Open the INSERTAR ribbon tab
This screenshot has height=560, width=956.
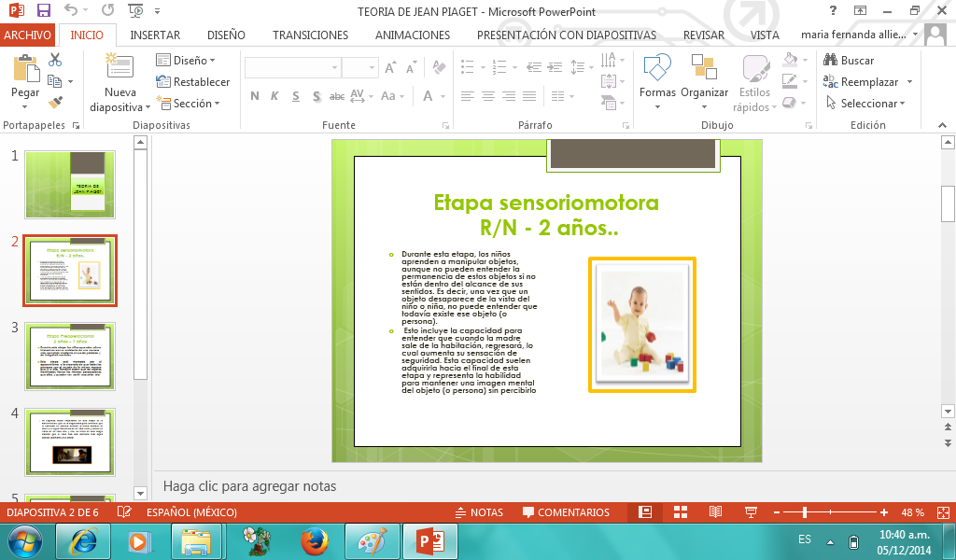pos(155,35)
